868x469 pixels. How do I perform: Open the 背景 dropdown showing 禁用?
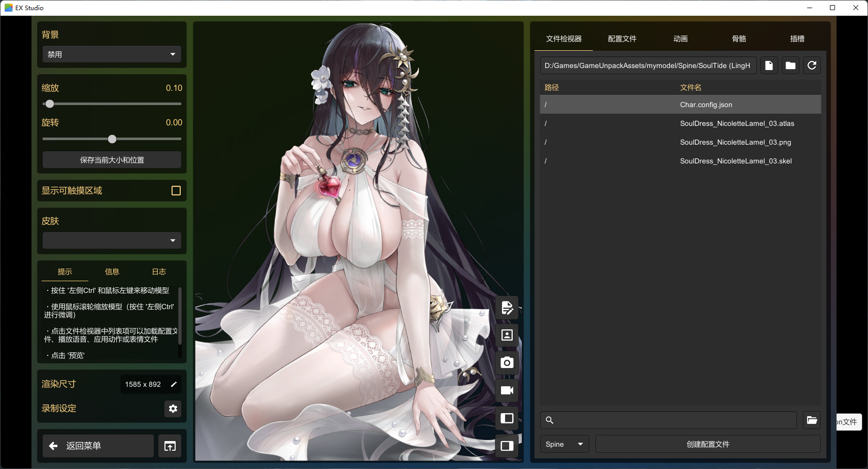[x=112, y=54]
